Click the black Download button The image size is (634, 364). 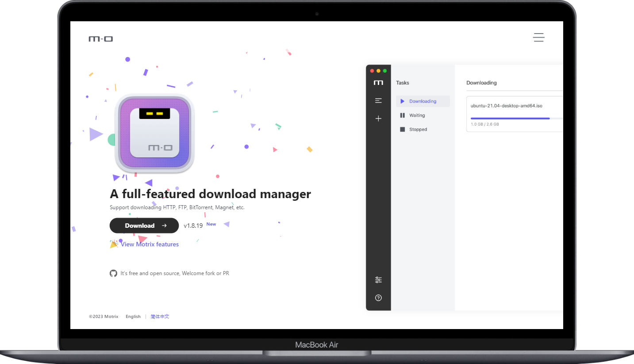(144, 226)
